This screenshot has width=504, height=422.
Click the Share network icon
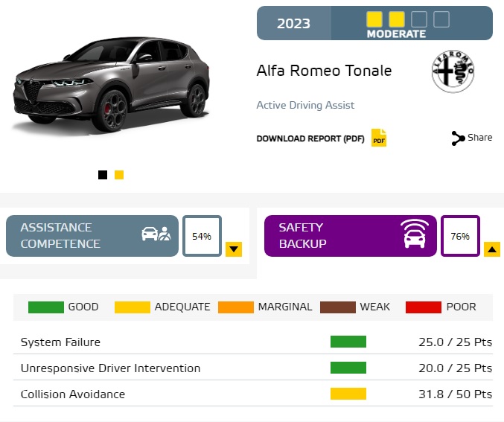[458, 138]
